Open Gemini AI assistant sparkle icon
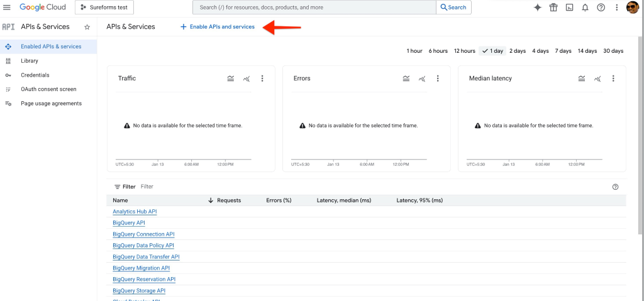 537,8
